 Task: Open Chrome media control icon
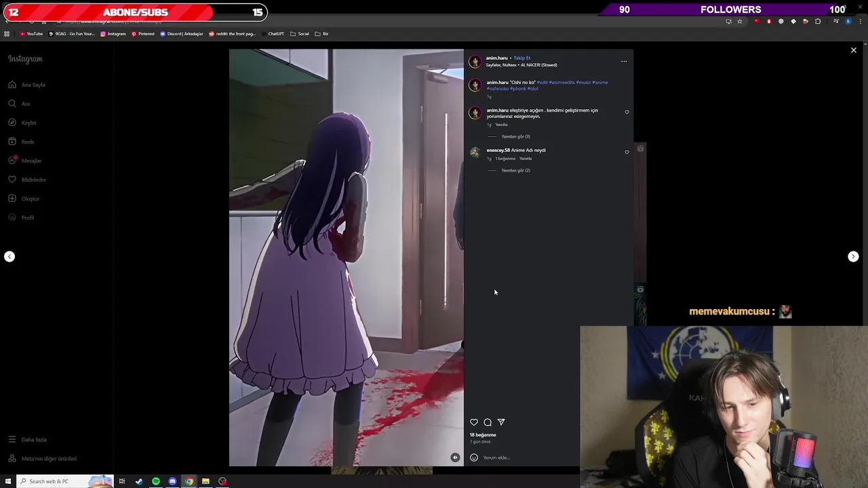(x=836, y=22)
